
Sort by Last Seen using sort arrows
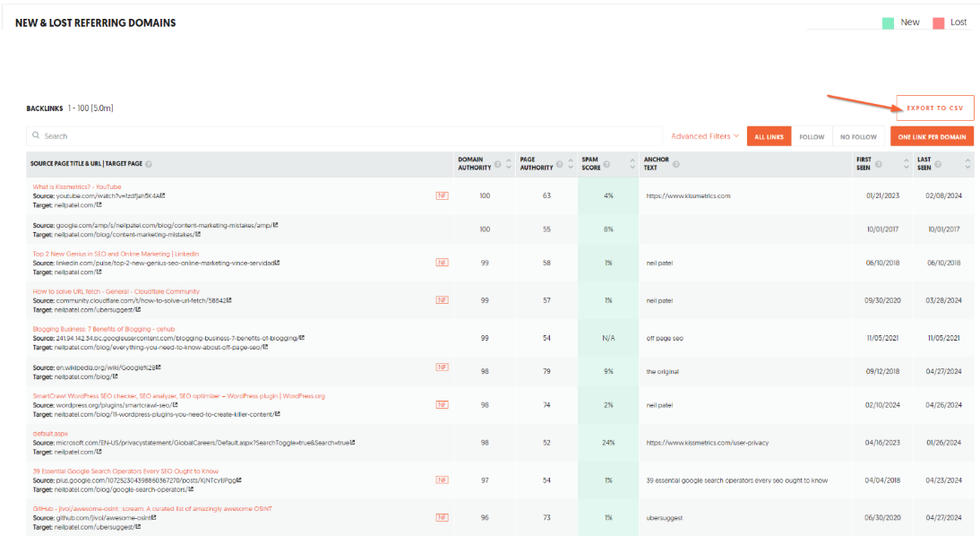point(967,164)
